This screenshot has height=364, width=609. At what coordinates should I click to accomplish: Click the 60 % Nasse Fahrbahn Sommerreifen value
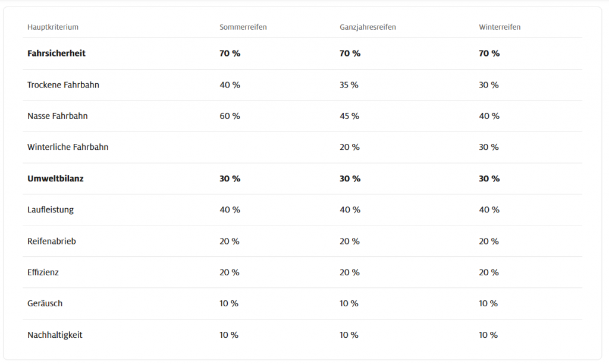230,116
